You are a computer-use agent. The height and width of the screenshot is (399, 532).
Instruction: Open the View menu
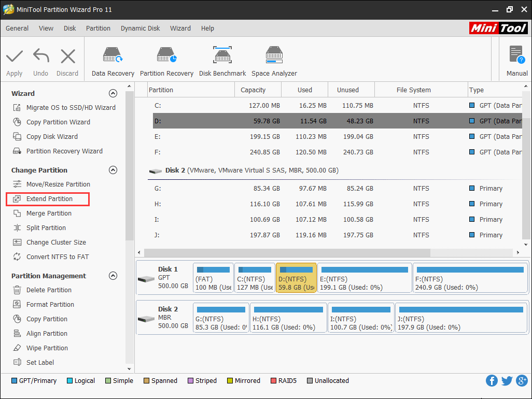[46, 28]
